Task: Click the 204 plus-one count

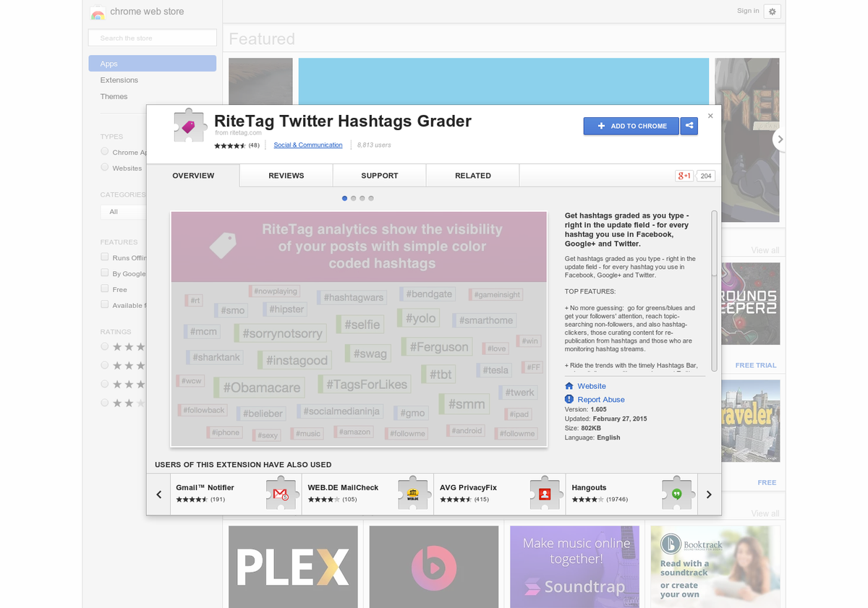Action: [706, 176]
